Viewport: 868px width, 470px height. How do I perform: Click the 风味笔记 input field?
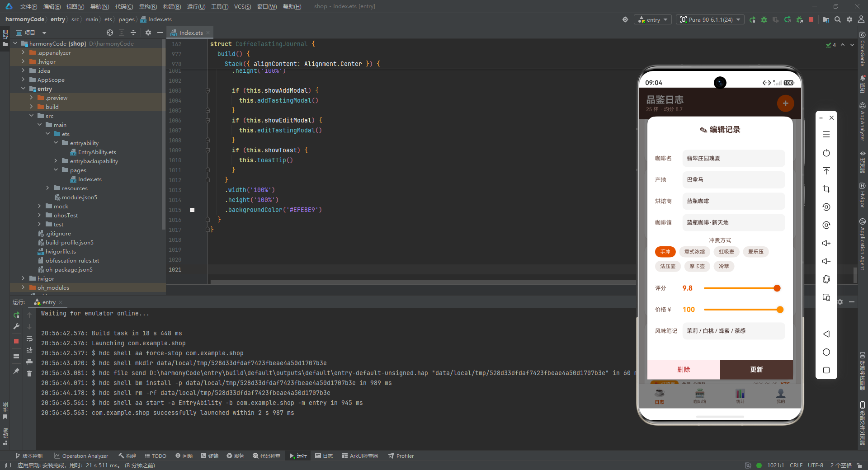[x=733, y=331]
